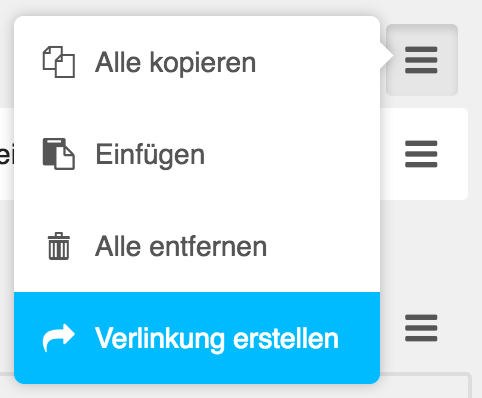The width and height of the screenshot is (482, 398).
Task: Click the white Verlinkung erstellen text
Action: 217,339
